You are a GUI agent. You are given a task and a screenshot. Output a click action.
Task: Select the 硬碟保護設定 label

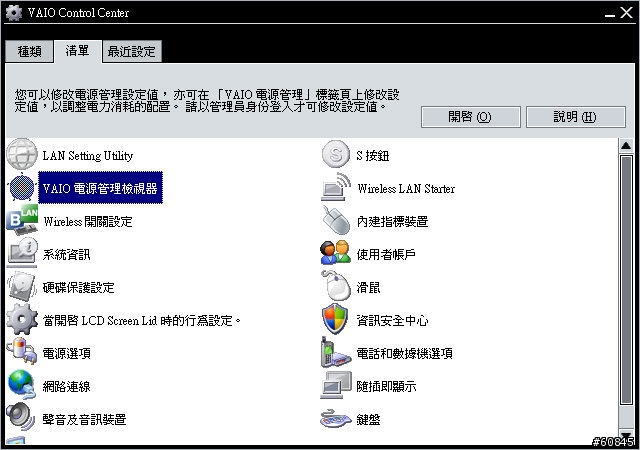click(78, 287)
